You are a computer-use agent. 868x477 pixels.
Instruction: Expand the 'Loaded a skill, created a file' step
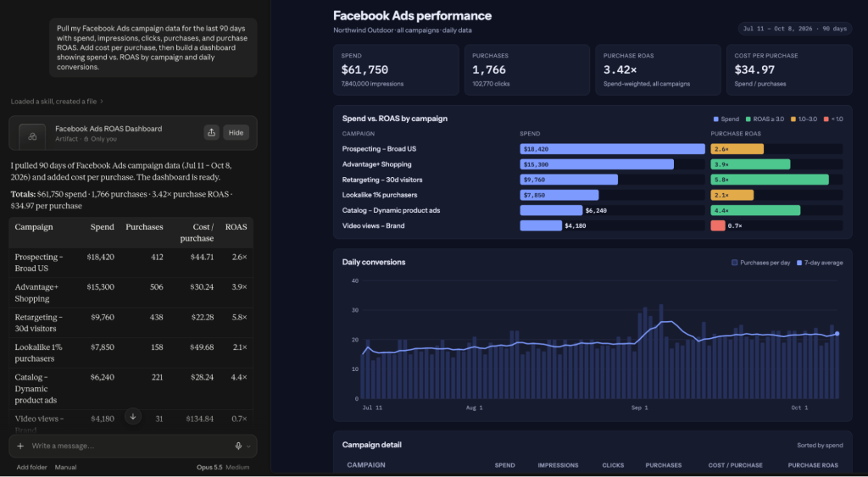pos(57,102)
